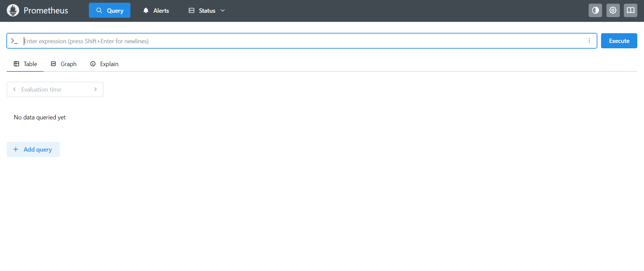Image resolution: width=644 pixels, height=271 pixels.
Task: Open the three-dot query options menu
Action: click(x=589, y=41)
